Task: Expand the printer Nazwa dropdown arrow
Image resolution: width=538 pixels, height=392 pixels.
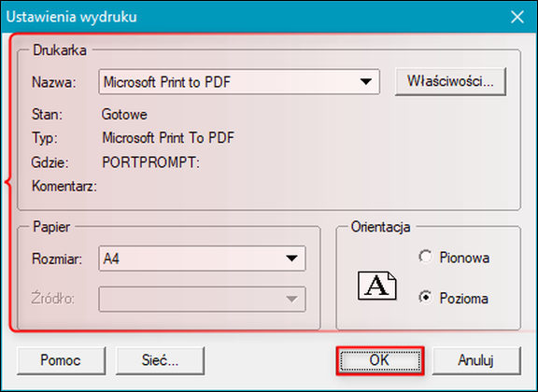Action: coord(366,82)
